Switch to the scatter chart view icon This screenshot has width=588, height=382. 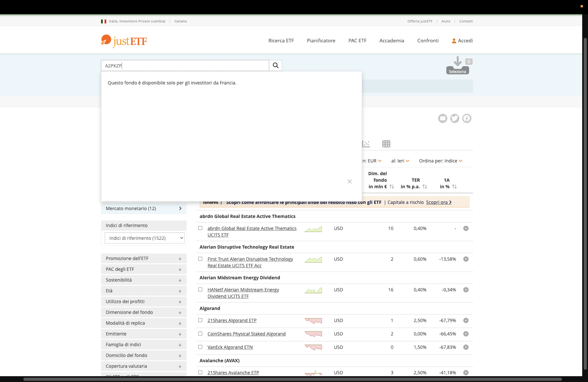pyautogui.click(x=366, y=144)
